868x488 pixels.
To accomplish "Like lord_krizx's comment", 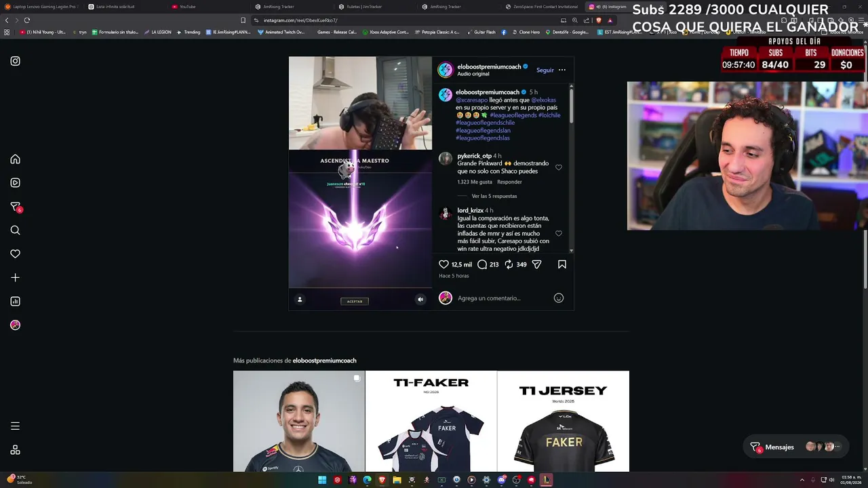I will [559, 233].
